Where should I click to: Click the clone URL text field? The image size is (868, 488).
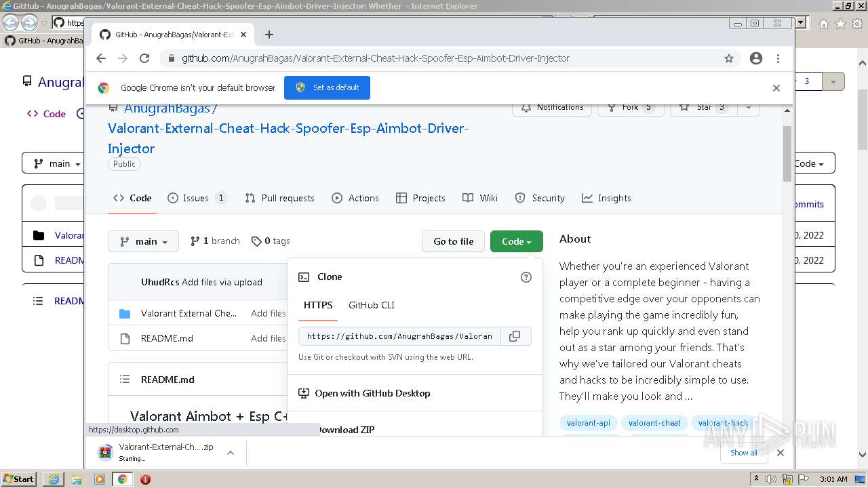click(x=399, y=336)
